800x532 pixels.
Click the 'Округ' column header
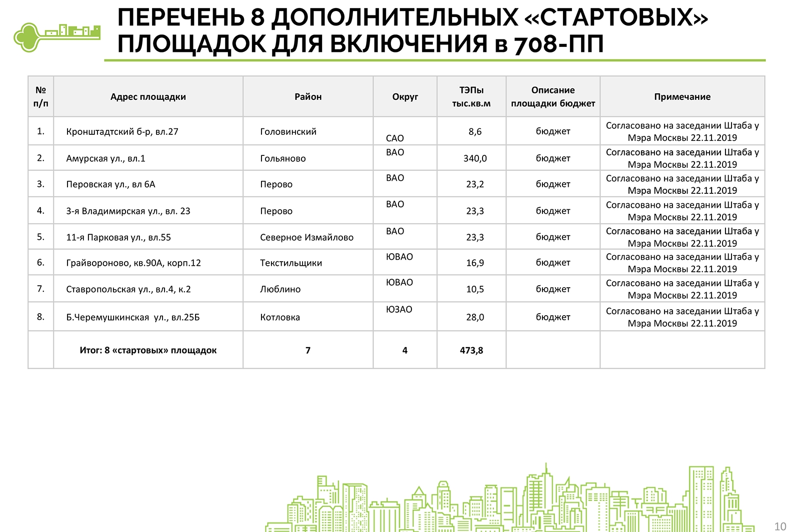tap(405, 97)
